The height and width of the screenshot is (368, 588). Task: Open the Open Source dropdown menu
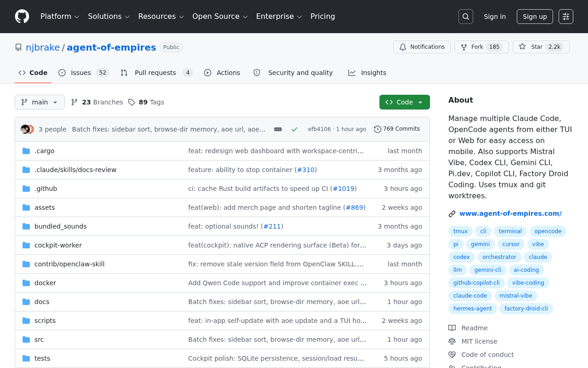point(220,17)
